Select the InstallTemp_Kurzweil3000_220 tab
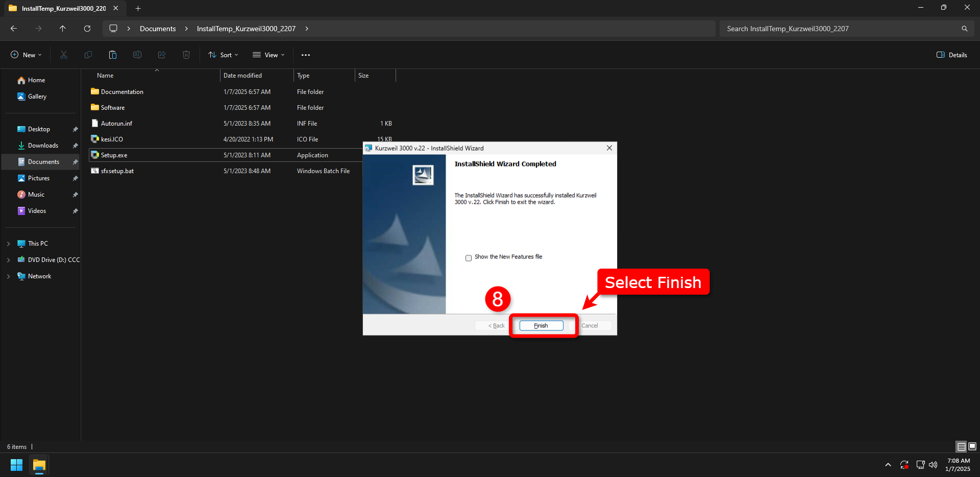Screen dimensions: 980x477 point(64,8)
